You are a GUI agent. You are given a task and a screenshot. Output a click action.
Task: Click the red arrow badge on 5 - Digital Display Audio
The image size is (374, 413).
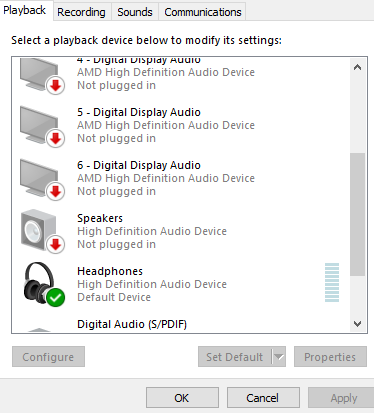(56, 138)
